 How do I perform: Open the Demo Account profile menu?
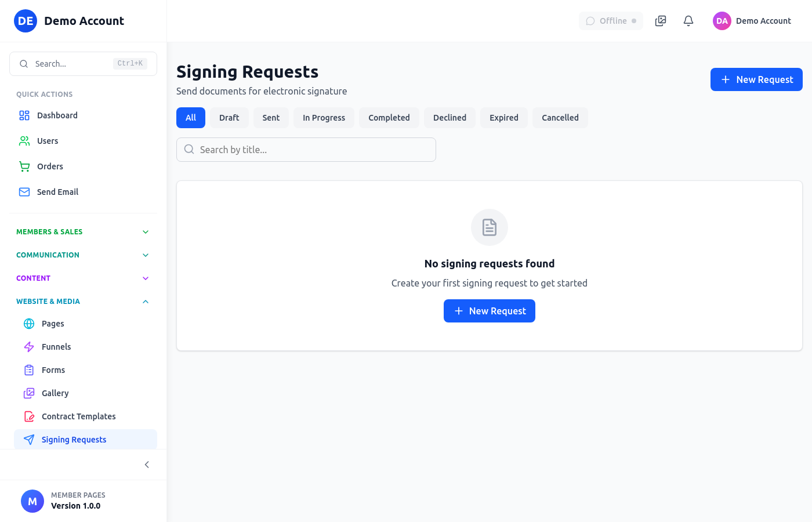[752, 21]
